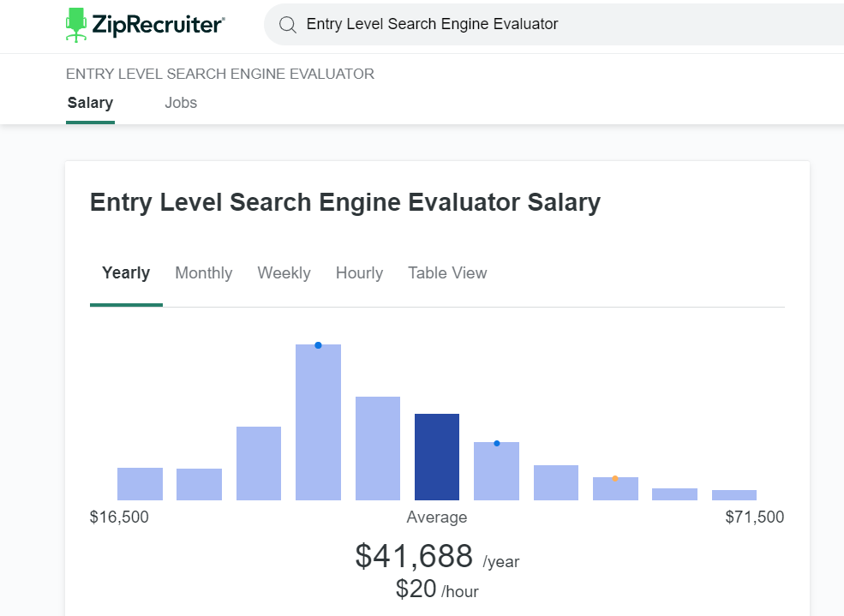Click the tallest bar in the histogram
Image resolution: width=844 pixels, height=616 pixels.
pos(318,423)
